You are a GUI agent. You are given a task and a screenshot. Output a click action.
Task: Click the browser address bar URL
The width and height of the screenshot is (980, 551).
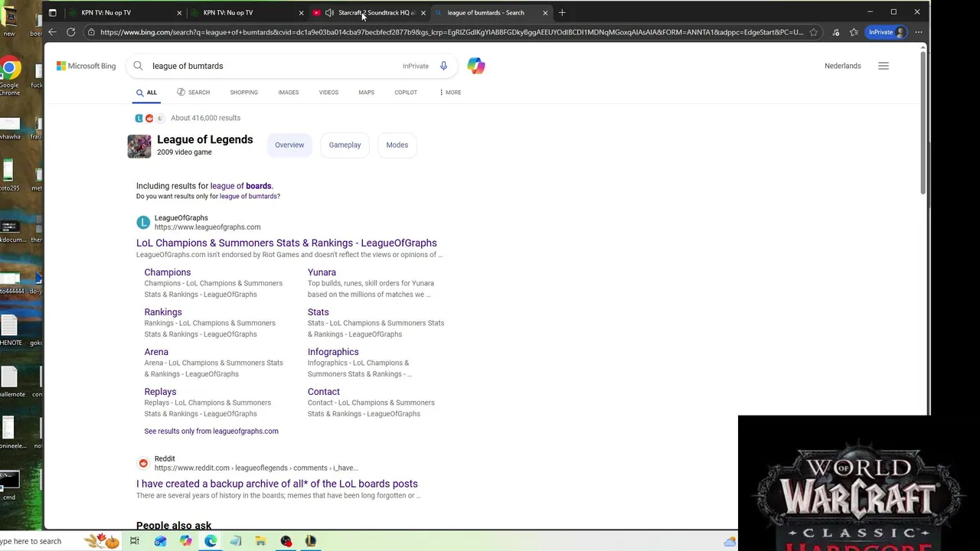pos(452,32)
